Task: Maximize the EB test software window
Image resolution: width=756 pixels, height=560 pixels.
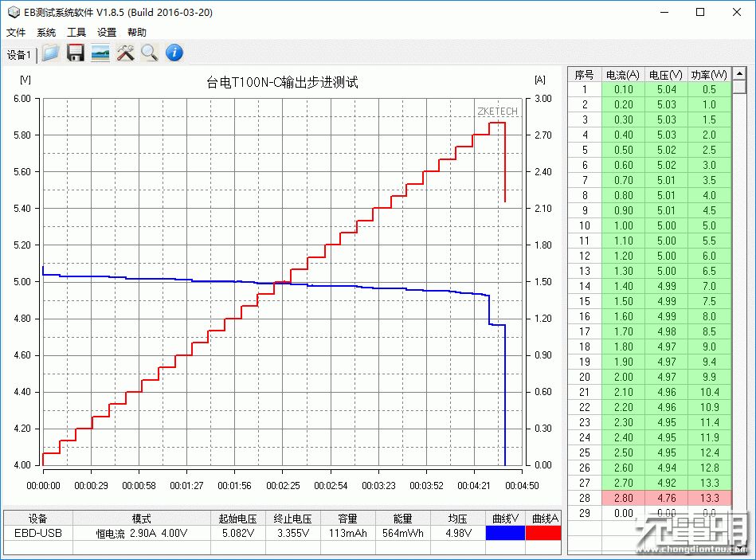Action: [x=700, y=12]
